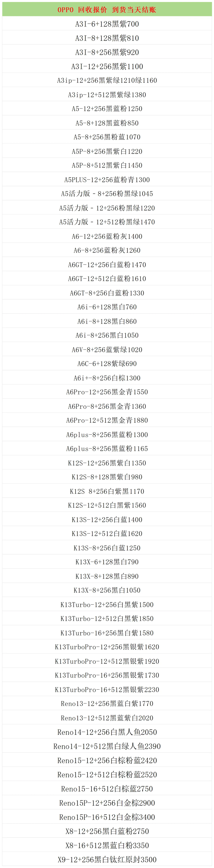
Task: Select the K13TurboPro-16+512黑银紫2230 row
Action: tap(107, 689)
